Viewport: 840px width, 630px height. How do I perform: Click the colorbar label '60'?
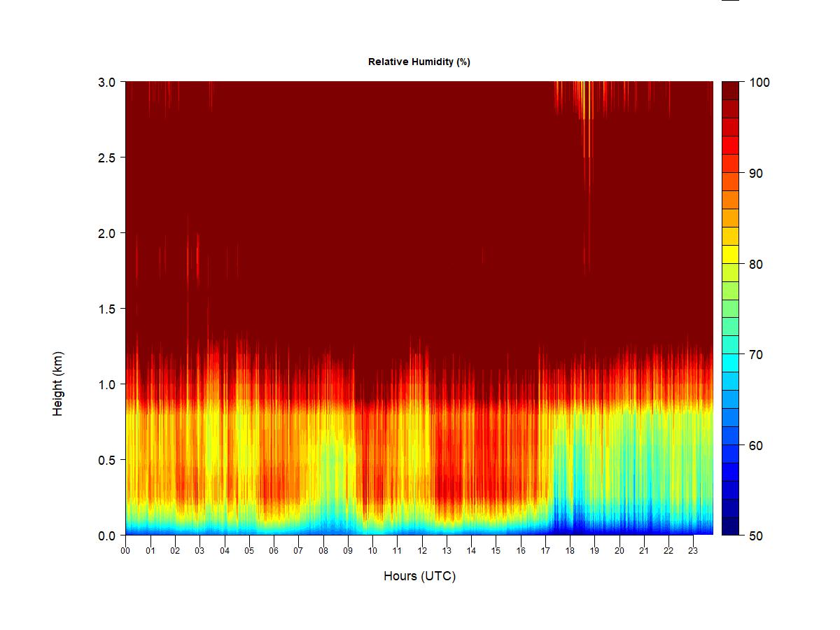[x=756, y=445]
